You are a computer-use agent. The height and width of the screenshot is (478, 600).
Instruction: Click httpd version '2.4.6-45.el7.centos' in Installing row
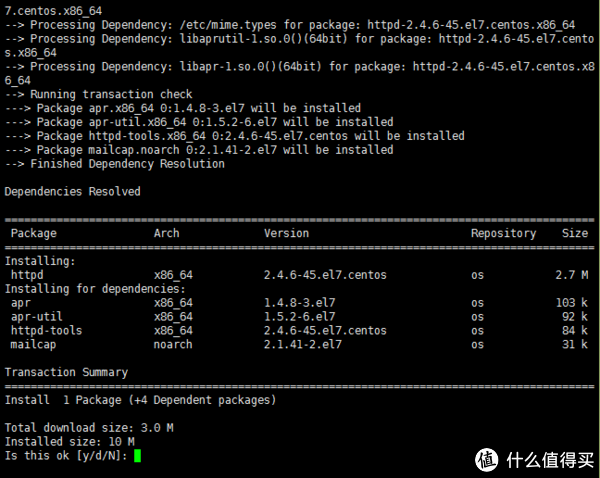click(325, 275)
